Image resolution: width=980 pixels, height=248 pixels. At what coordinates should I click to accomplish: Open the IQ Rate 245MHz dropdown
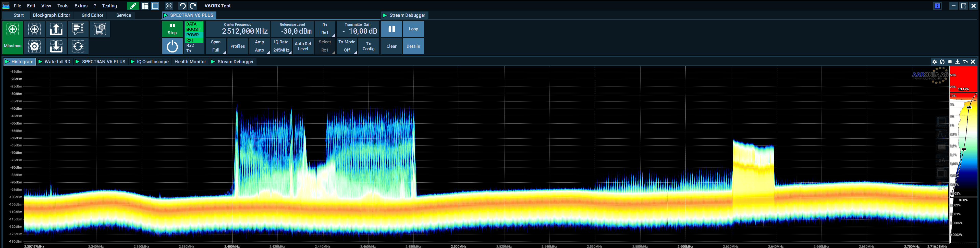coord(281,46)
